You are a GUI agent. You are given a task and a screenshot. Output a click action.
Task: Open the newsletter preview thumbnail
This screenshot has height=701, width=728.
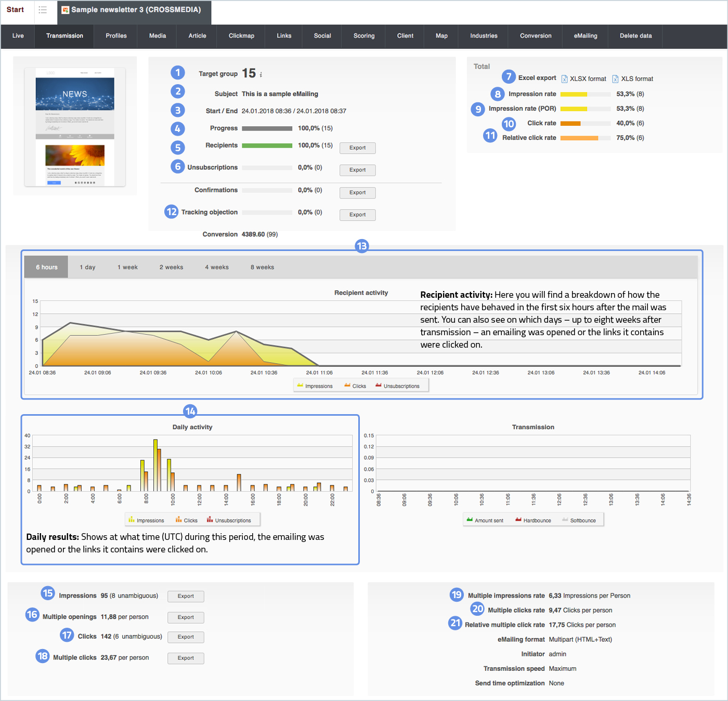tap(75, 126)
